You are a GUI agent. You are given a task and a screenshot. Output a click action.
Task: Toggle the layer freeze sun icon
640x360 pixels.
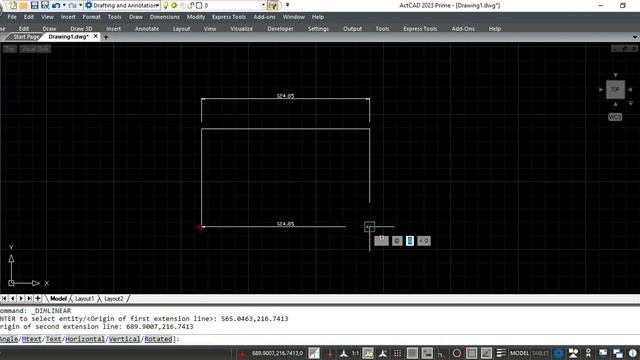point(174,5)
